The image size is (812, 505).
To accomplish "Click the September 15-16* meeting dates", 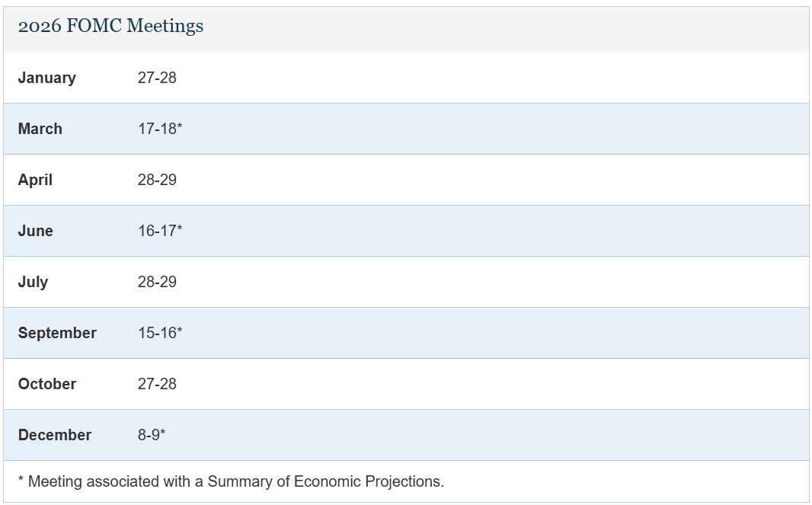I will pos(160,333).
